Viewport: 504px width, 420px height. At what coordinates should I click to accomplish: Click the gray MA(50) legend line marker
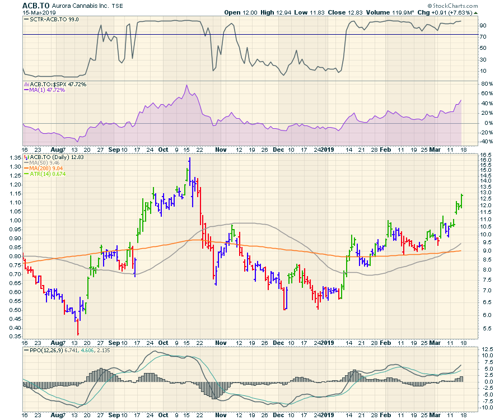26,164
